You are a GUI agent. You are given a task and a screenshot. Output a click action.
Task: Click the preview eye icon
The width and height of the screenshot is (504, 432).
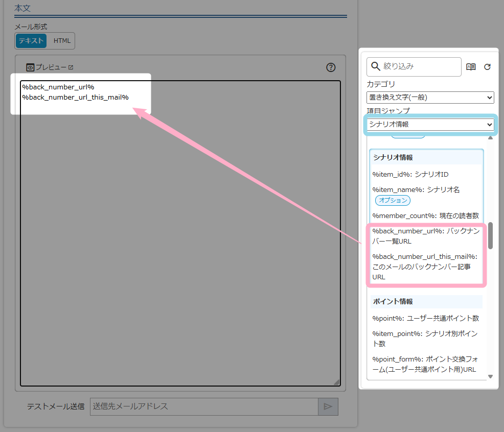[x=30, y=67]
